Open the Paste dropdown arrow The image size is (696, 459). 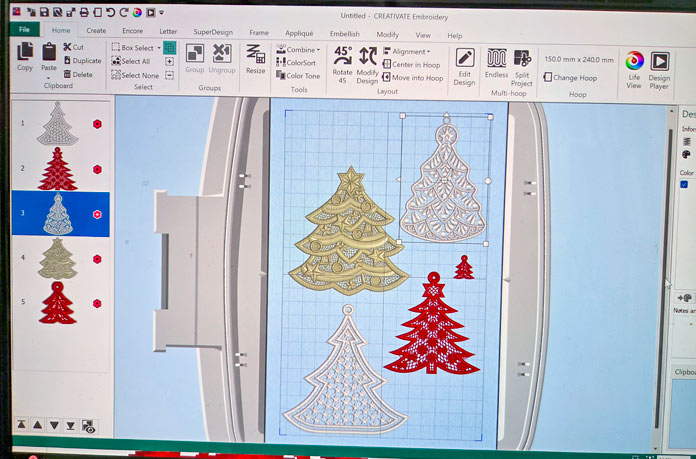[x=48, y=78]
